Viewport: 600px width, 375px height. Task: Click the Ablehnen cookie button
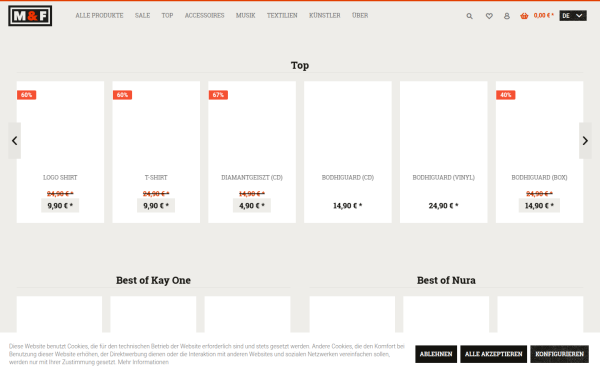[436, 354]
